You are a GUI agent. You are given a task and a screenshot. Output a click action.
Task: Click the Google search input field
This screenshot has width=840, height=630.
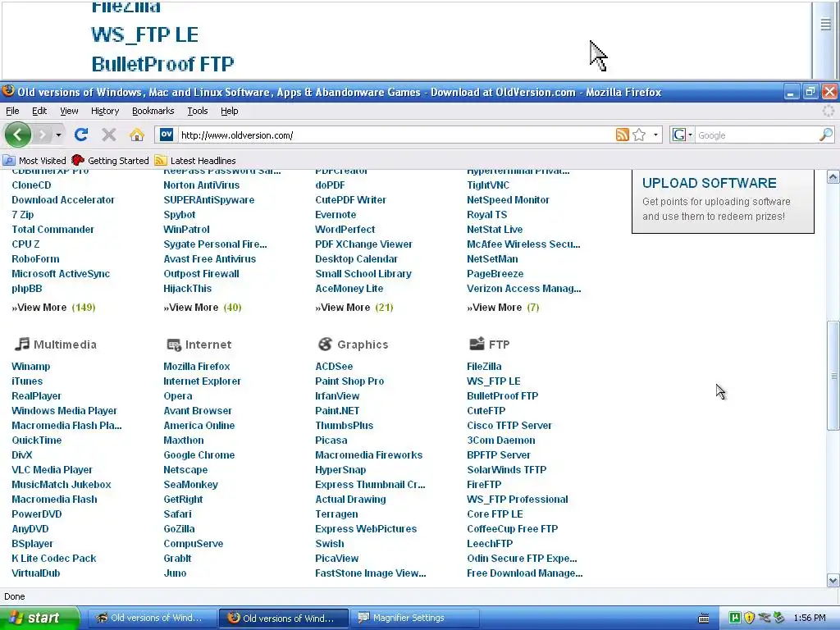click(x=756, y=135)
